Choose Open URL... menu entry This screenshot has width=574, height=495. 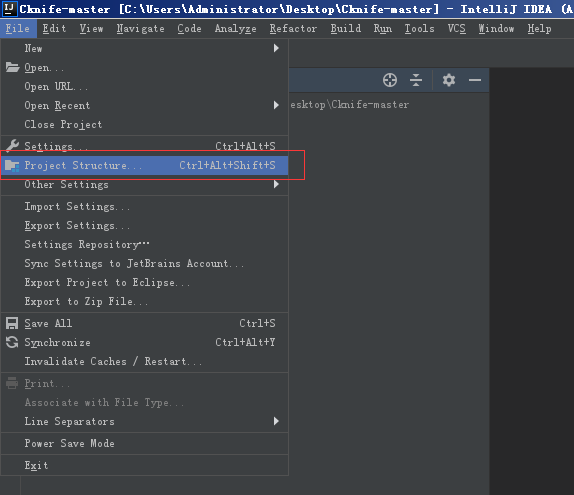(x=144, y=86)
